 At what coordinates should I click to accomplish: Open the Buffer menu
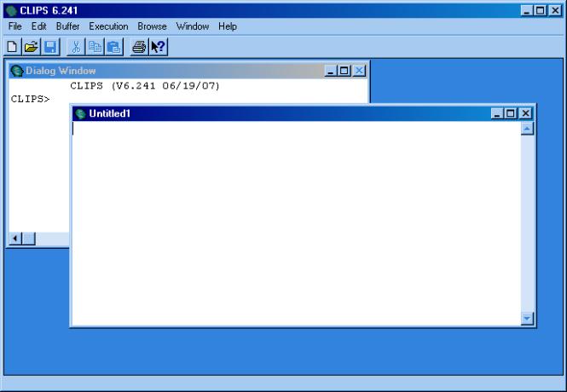click(67, 26)
